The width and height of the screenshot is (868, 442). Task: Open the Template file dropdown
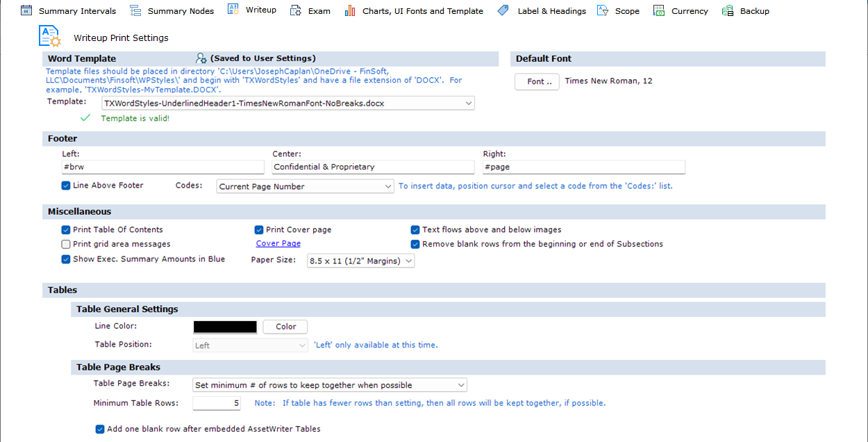(469, 104)
